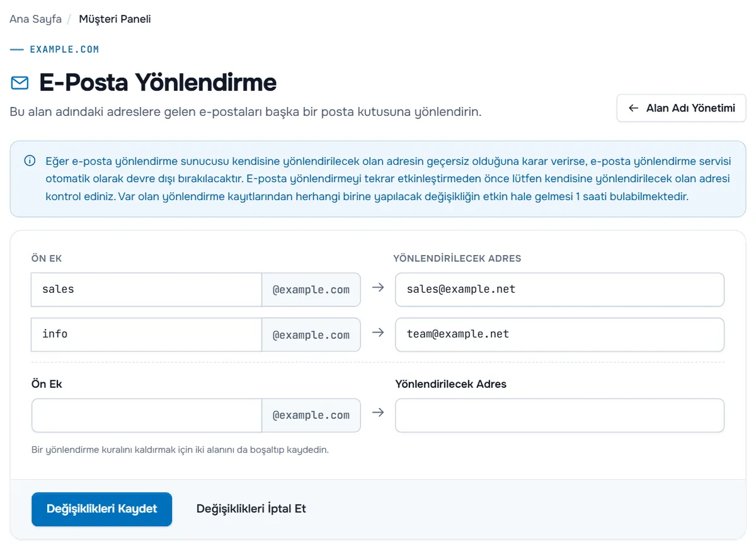This screenshot has width=756, height=549.
Task: Click the E-Posta Yönlendirme page heading
Action: [158, 82]
